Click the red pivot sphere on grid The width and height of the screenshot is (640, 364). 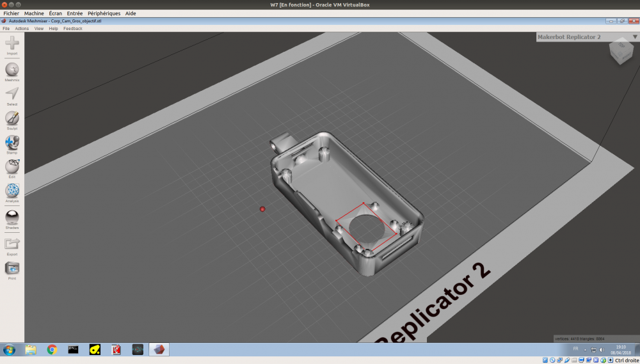pos(262,209)
